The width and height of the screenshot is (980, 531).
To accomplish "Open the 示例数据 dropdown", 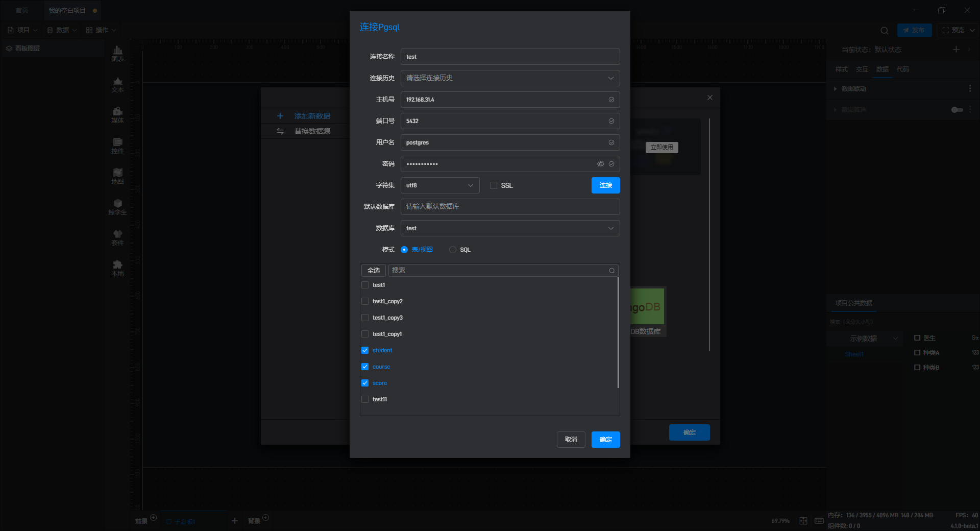I will (864, 339).
